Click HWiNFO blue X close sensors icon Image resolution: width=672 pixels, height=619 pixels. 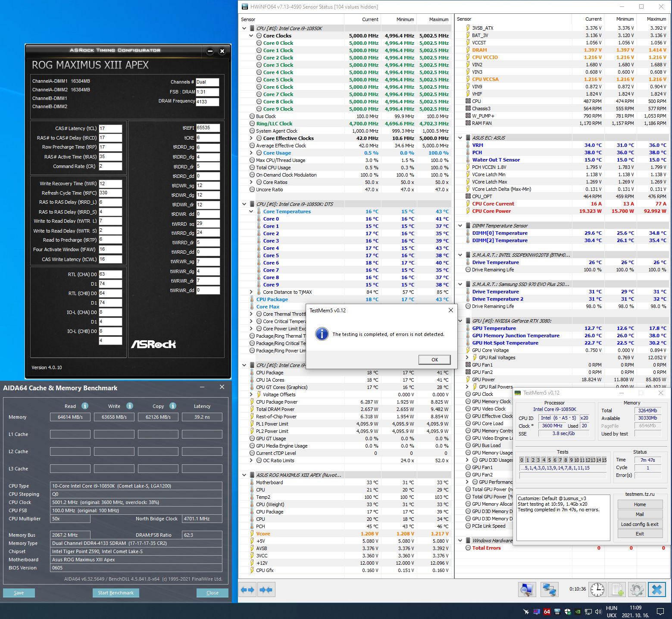click(x=656, y=590)
